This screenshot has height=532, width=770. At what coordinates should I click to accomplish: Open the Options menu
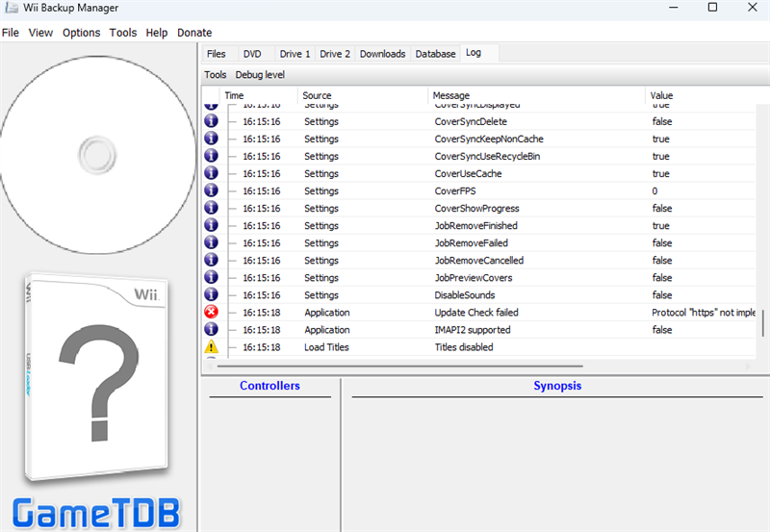82,33
